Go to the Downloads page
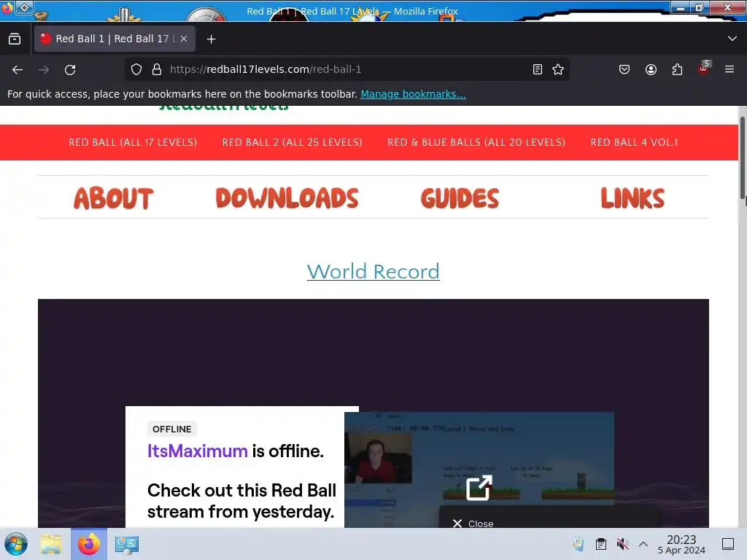 [x=287, y=198]
